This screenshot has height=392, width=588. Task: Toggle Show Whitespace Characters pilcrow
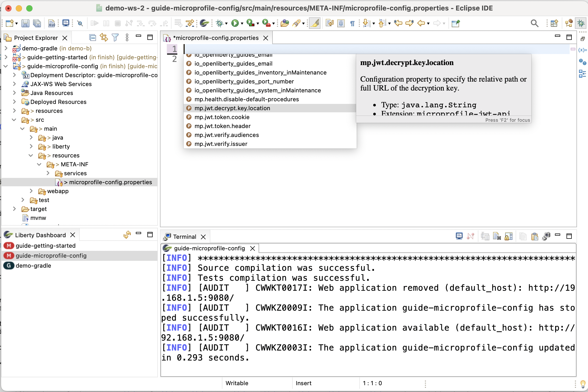pos(352,23)
